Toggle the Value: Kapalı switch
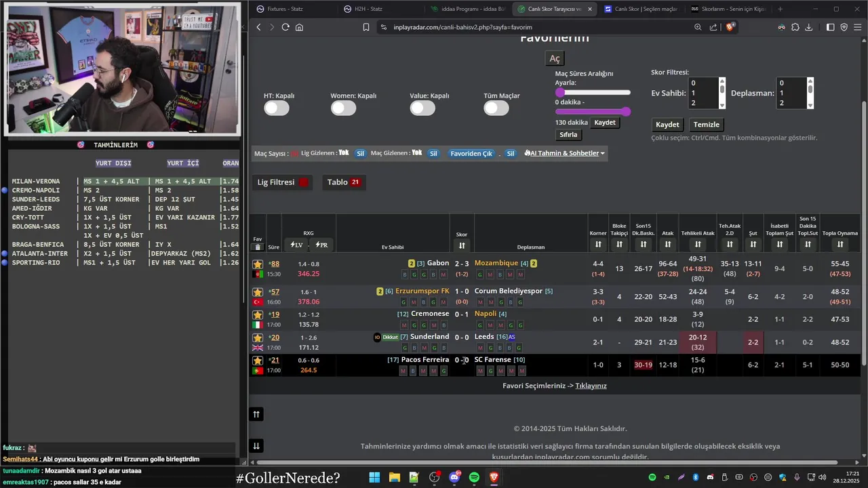868x488 pixels. coord(422,108)
